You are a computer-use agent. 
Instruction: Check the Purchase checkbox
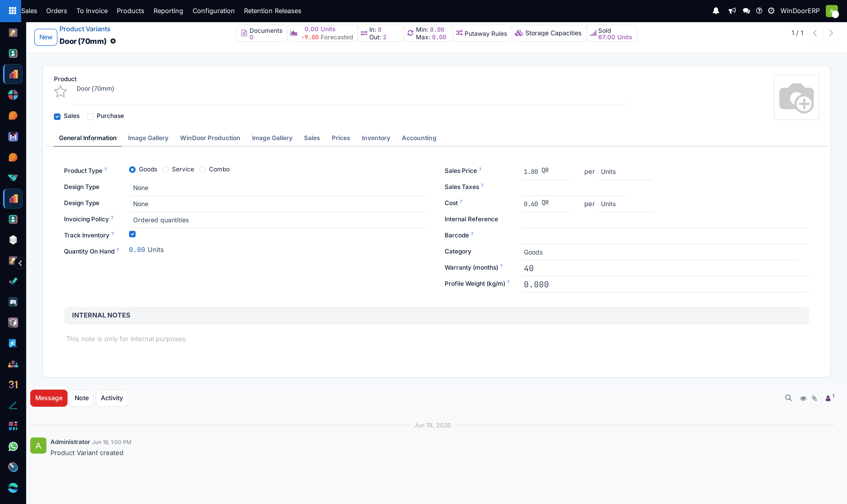(x=90, y=116)
